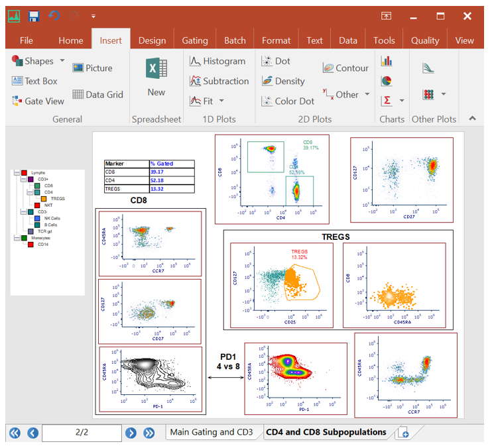
Task: Open the Other 2D plots dropdown
Action: pos(367,95)
